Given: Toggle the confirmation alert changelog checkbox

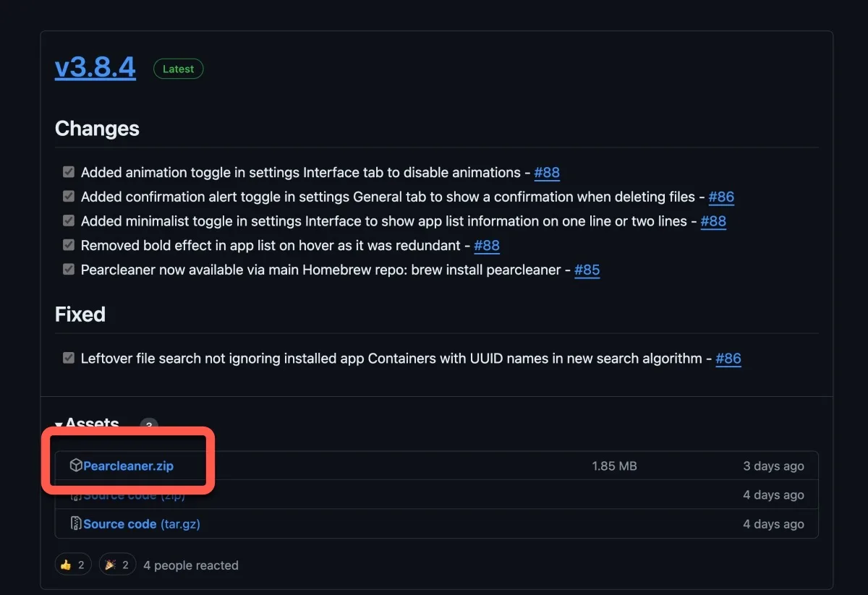Looking at the screenshot, I should point(69,197).
